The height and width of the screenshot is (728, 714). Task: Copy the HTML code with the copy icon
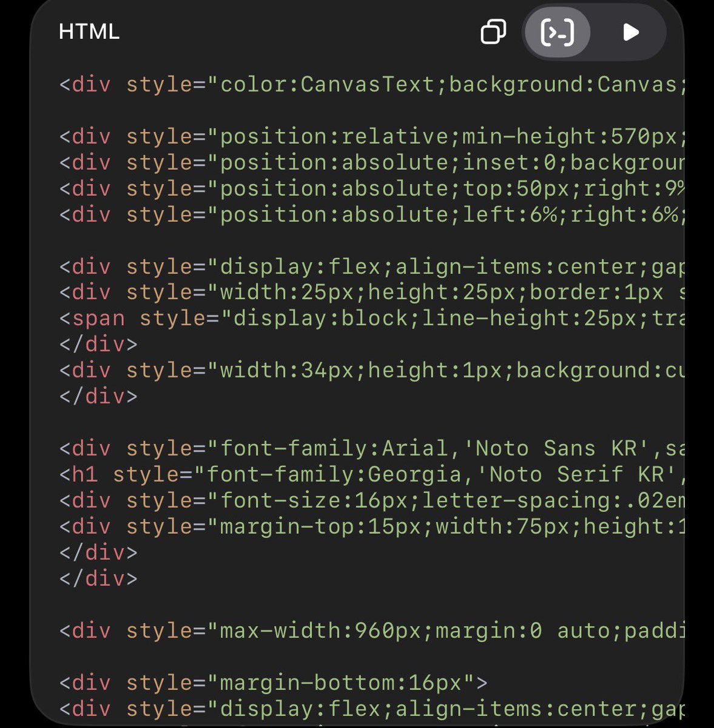493,32
